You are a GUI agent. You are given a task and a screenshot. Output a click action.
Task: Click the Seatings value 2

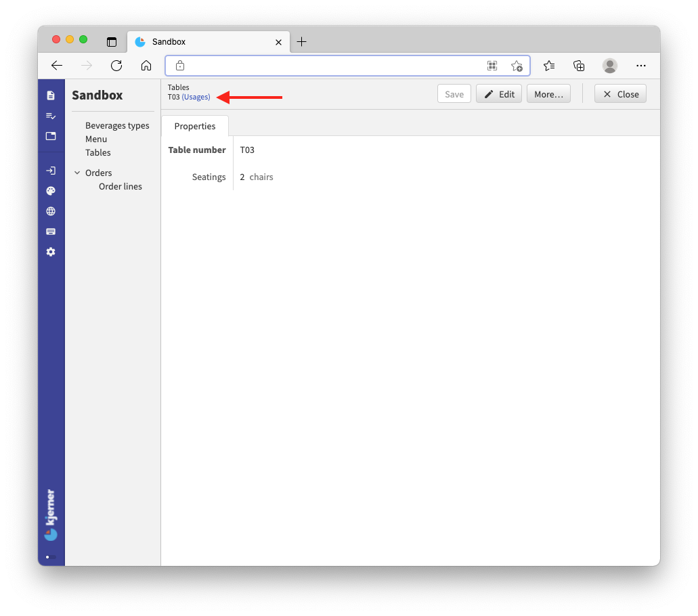pyautogui.click(x=242, y=177)
